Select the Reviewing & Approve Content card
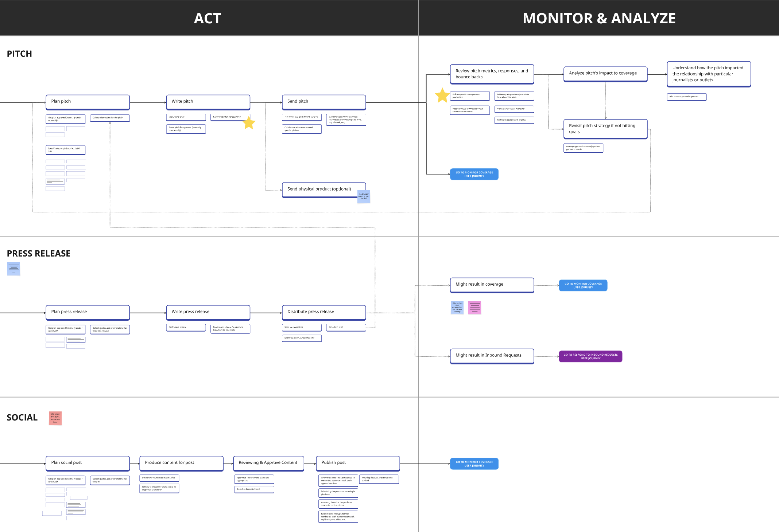The width and height of the screenshot is (779, 532). point(268,463)
